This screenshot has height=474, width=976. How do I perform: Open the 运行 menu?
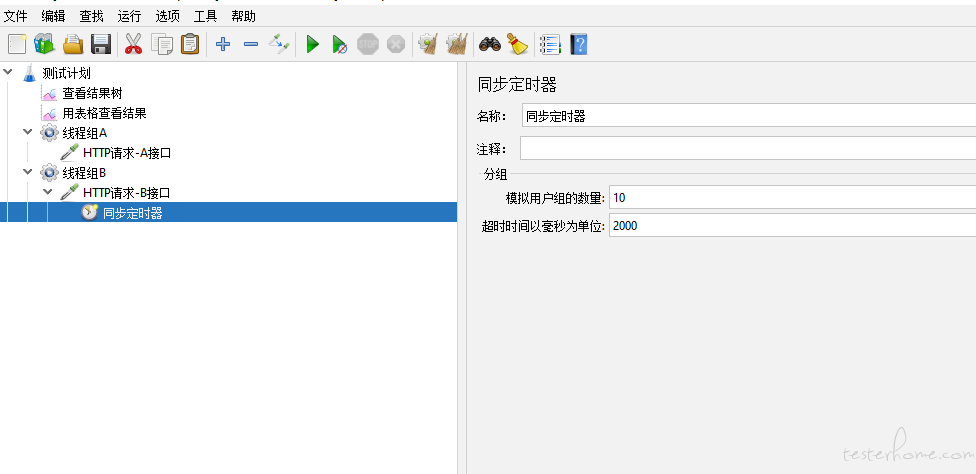pyautogui.click(x=129, y=16)
